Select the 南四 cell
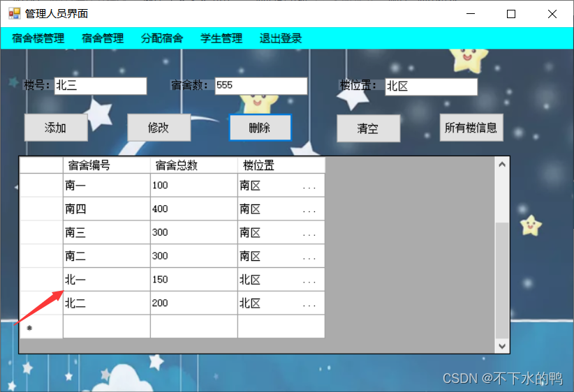574x392 pixels. [107, 209]
